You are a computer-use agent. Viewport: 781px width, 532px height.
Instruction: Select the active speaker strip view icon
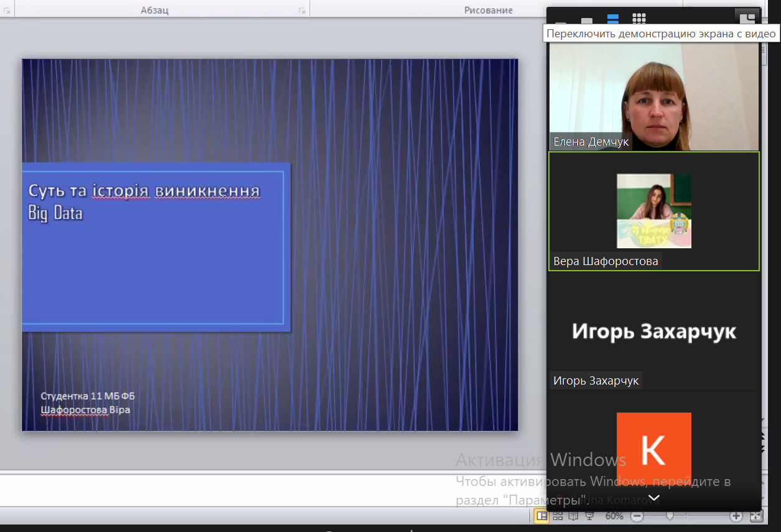[x=612, y=19]
